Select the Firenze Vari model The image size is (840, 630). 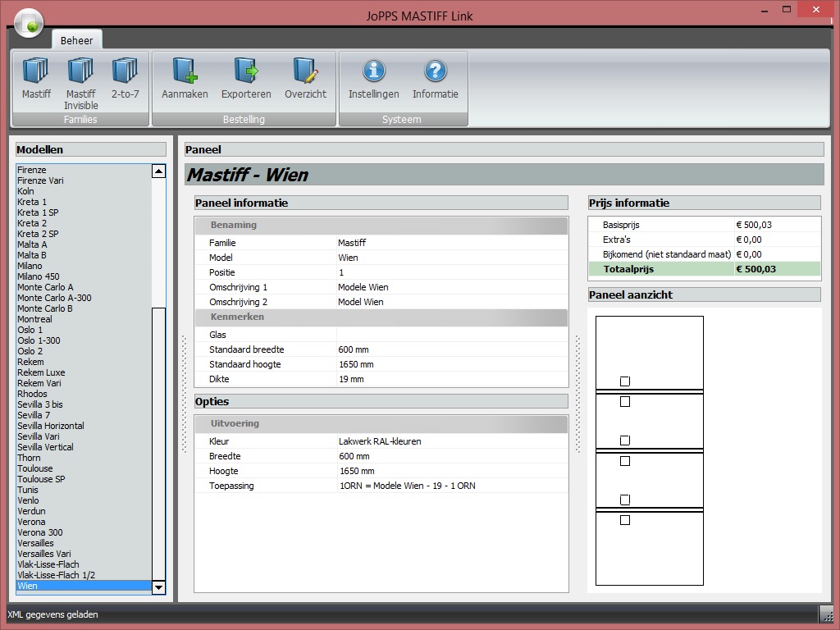84,180
